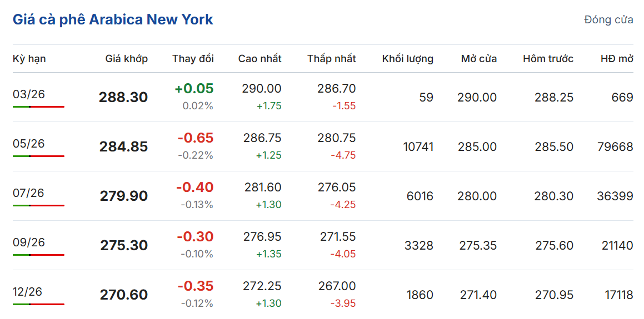The width and height of the screenshot is (644, 319).
Task: Click the 288.30 matched price
Action: coord(123,98)
